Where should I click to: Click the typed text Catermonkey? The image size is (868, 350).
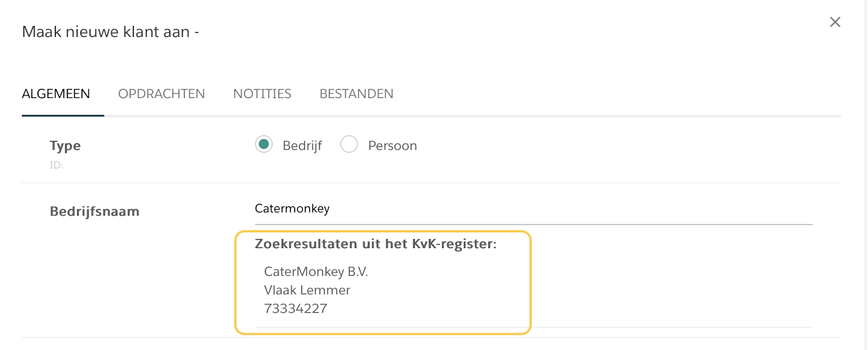[292, 209]
